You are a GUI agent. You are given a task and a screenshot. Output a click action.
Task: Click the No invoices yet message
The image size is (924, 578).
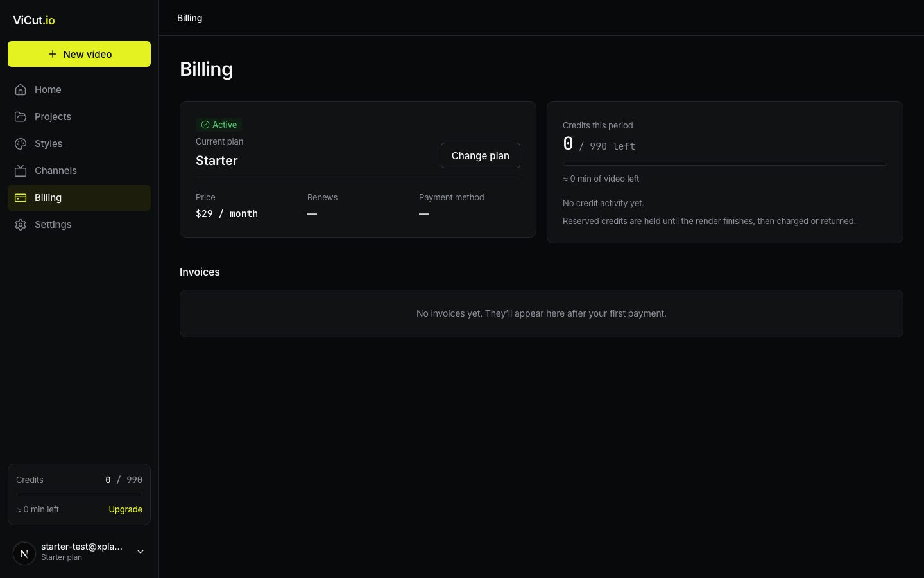(x=542, y=313)
